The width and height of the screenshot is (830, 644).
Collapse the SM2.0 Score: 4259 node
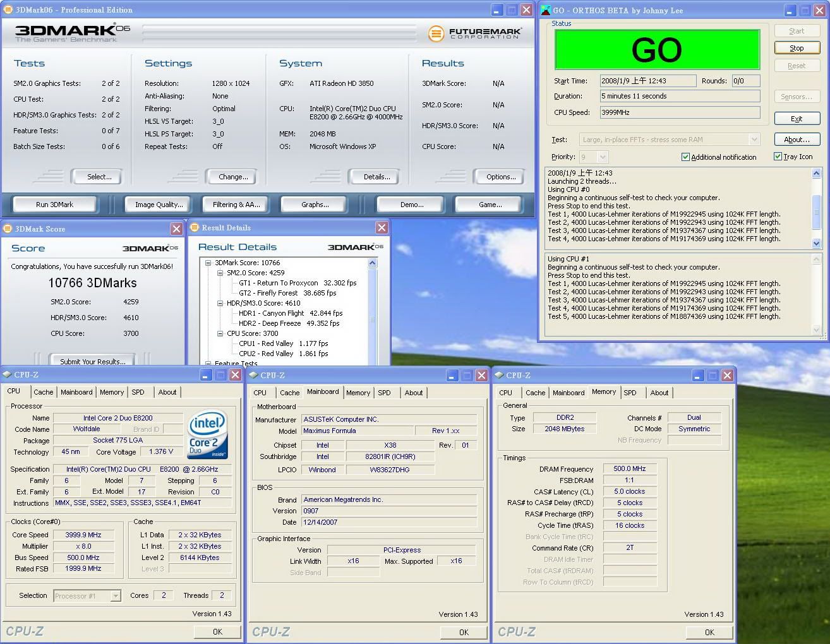coord(220,273)
